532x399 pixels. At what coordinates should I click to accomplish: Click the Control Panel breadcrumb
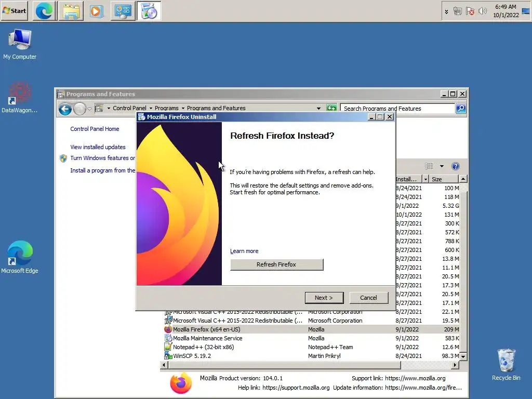click(x=129, y=108)
